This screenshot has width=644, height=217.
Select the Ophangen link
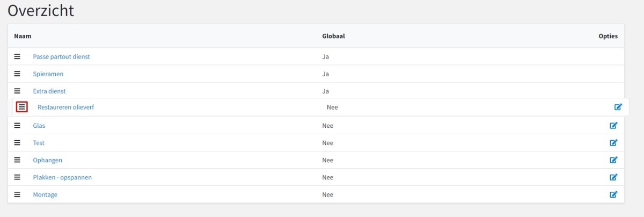(47, 160)
